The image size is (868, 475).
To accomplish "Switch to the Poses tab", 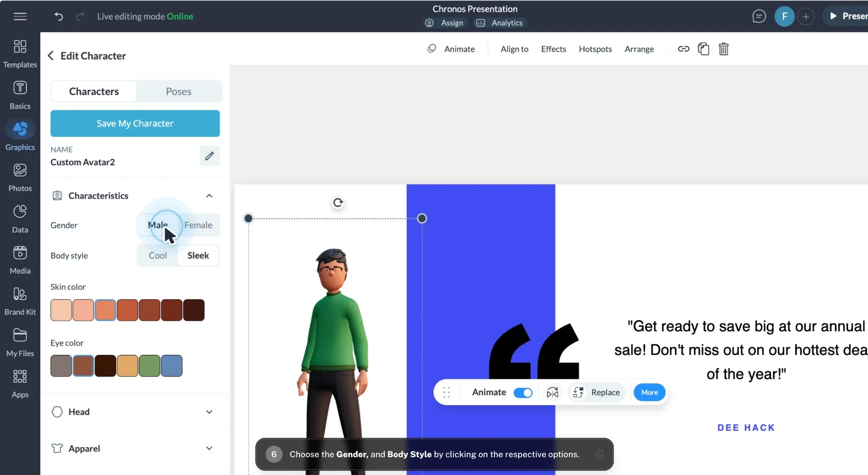I will coord(178,91).
